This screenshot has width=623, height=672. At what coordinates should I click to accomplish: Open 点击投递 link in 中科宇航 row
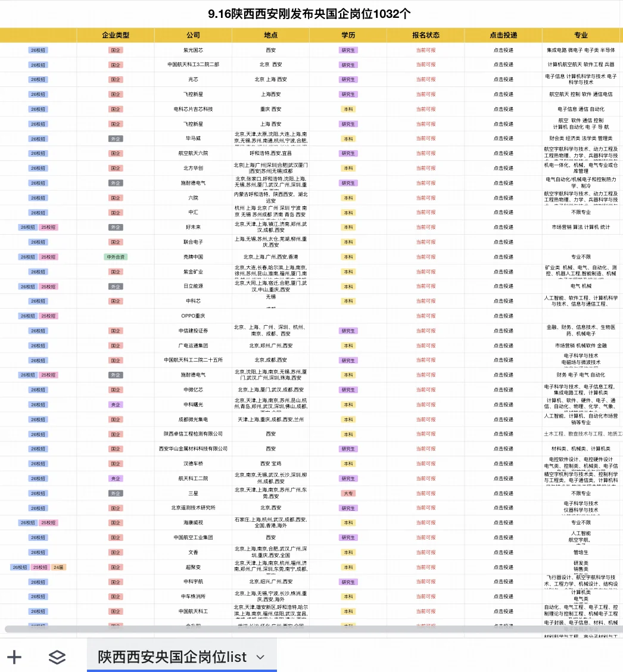coord(503,581)
